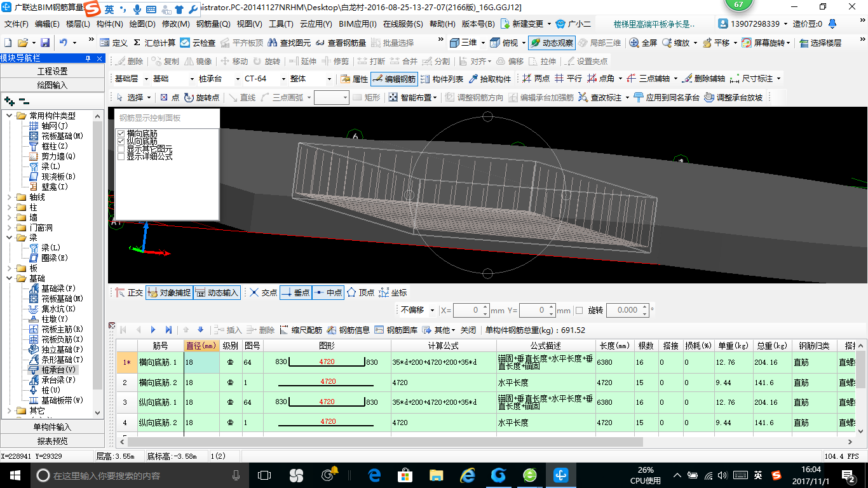Open the BIM应用(I) menu
Screen dimensions: 868x488
coord(357,24)
